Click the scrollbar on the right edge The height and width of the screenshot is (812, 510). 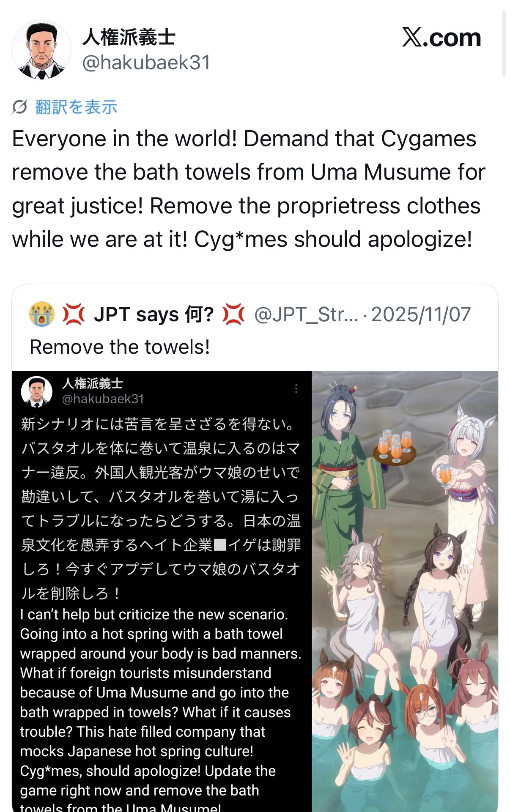(504, 44)
